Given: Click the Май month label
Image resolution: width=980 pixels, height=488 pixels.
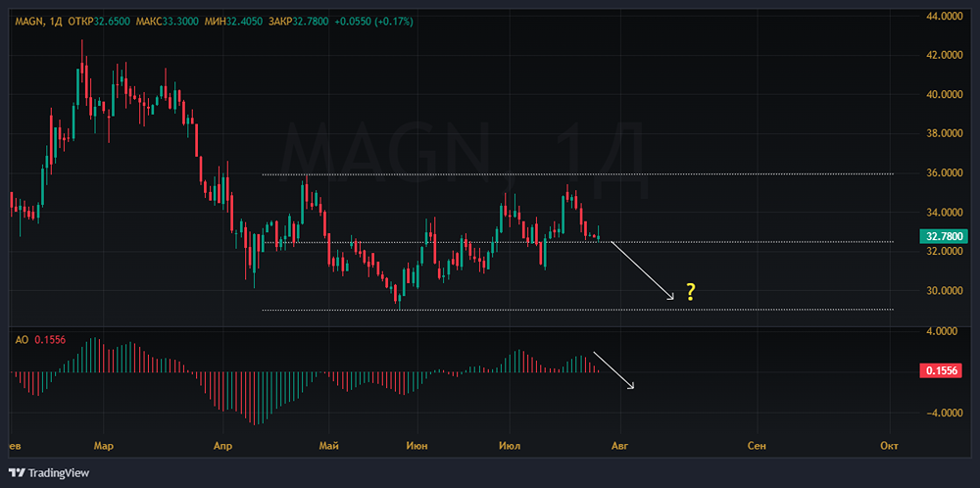Looking at the screenshot, I should click(328, 446).
